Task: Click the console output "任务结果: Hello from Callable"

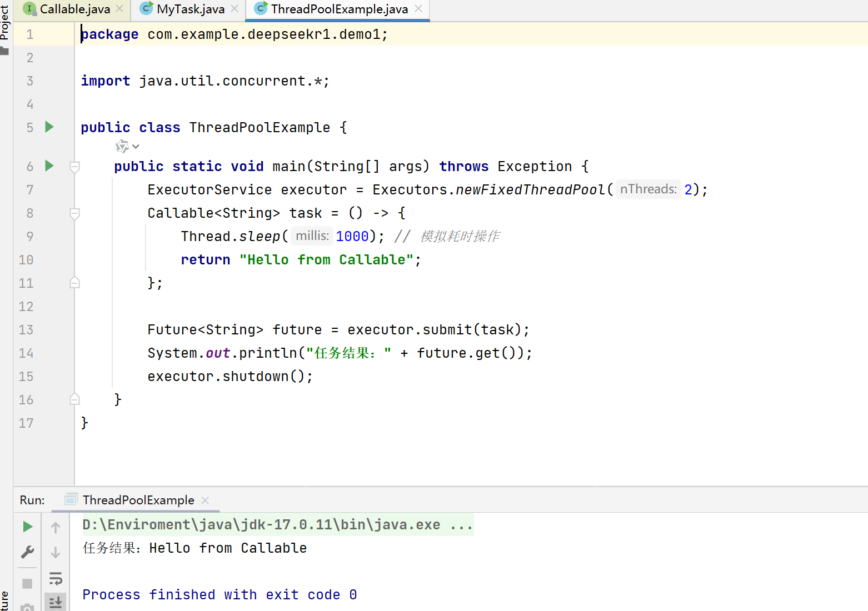Action: point(194,548)
